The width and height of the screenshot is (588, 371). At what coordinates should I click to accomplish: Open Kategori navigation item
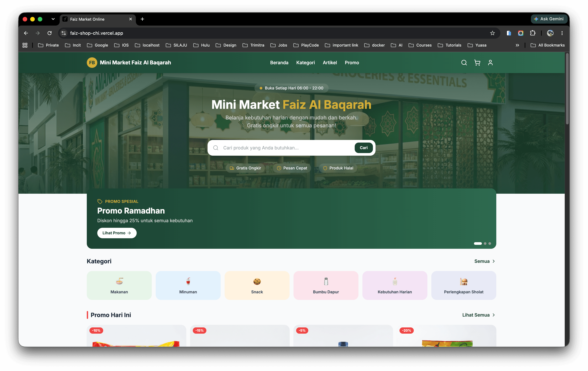305,63
